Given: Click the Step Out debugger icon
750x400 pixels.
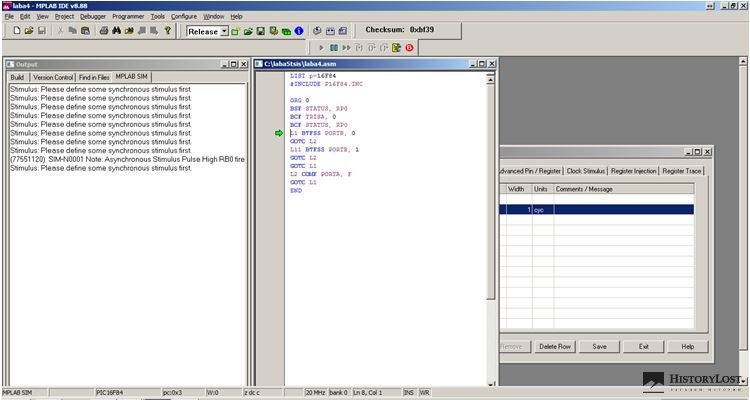Looking at the screenshot, I should [384, 48].
